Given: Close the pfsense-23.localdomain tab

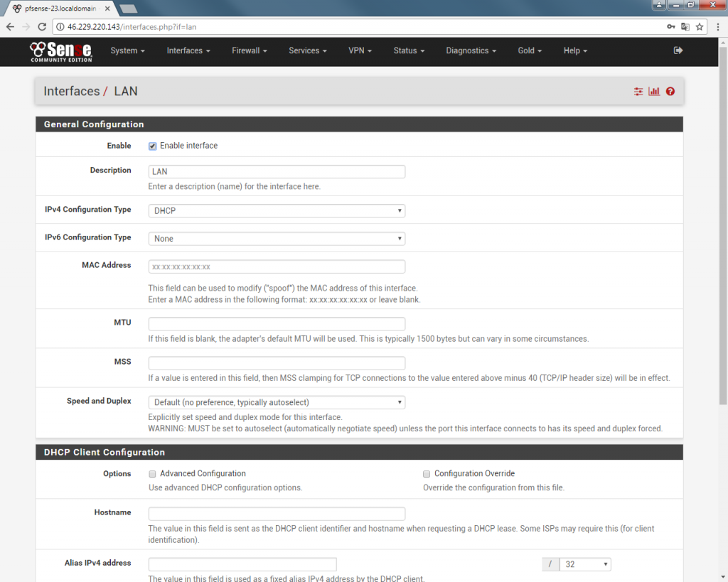Looking at the screenshot, I should pyautogui.click(x=107, y=9).
